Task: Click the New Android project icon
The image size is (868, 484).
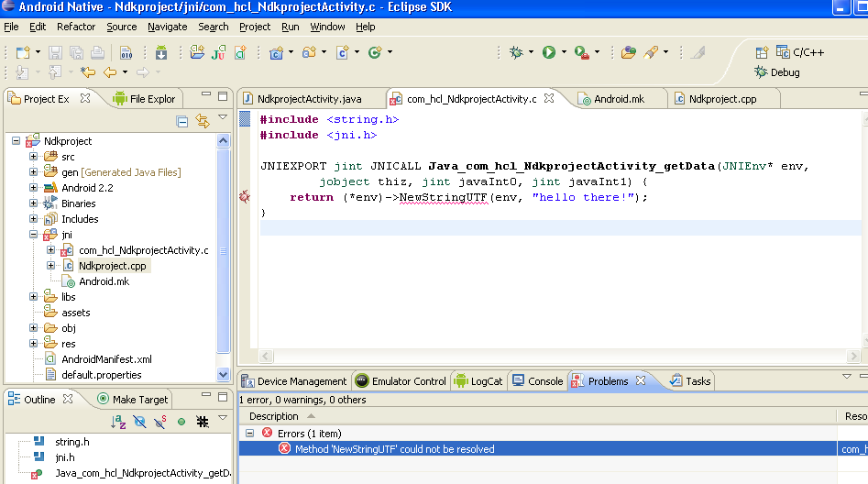Action: 197,52
